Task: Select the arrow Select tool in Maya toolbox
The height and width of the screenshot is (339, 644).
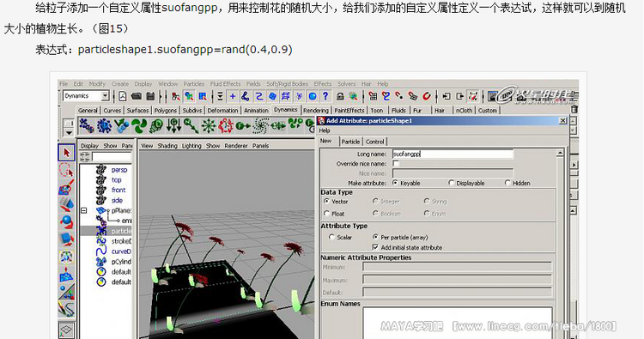Action: point(66,153)
